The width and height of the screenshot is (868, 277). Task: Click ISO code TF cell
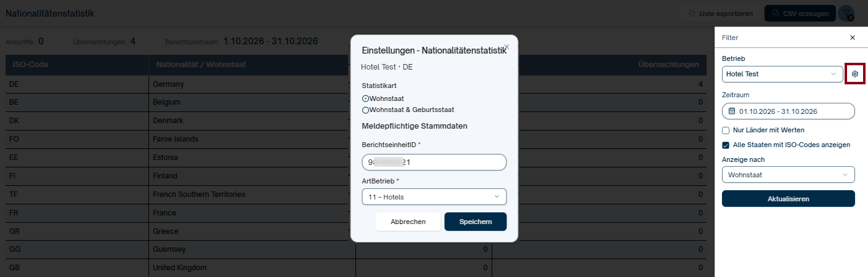(x=77, y=195)
